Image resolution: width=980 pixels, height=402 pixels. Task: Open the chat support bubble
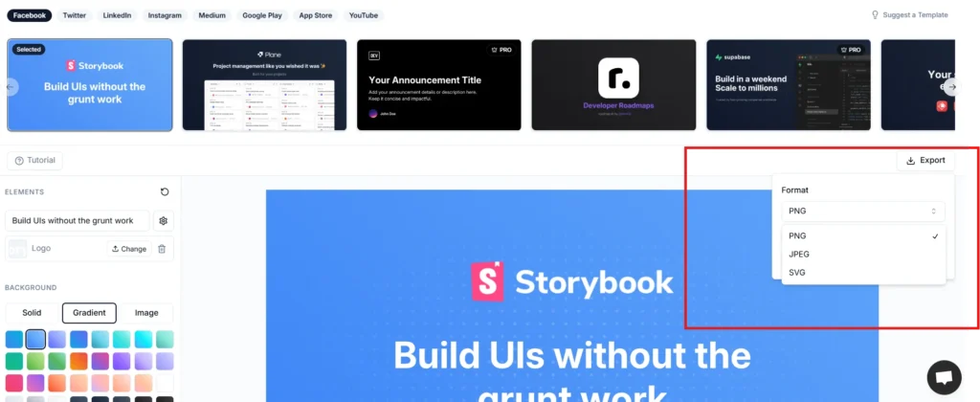tap(944, 378)
